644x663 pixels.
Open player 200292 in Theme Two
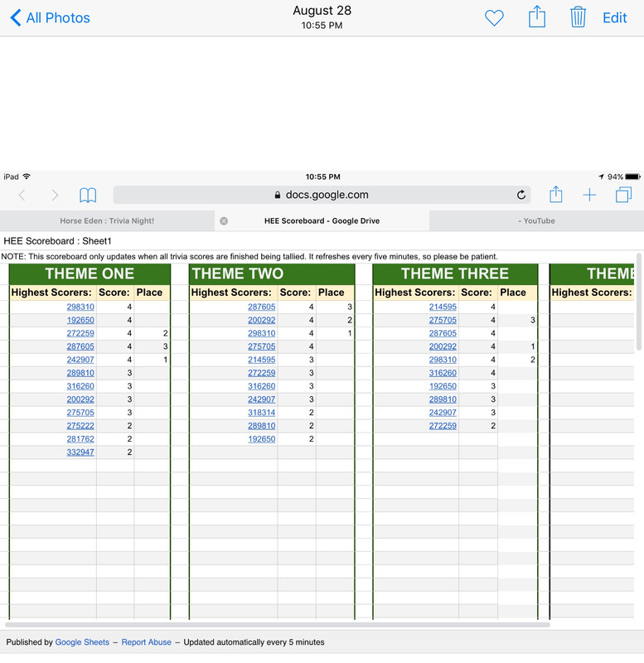[261, 320]
